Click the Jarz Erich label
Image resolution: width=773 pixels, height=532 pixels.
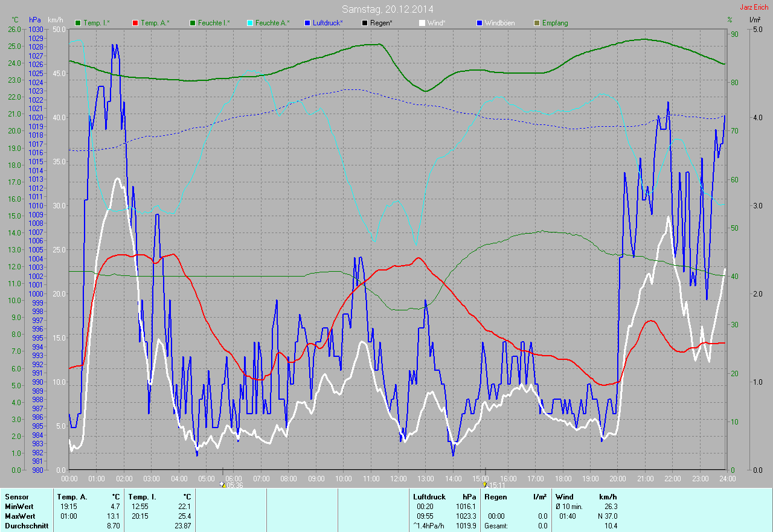[x=753, y=7]
